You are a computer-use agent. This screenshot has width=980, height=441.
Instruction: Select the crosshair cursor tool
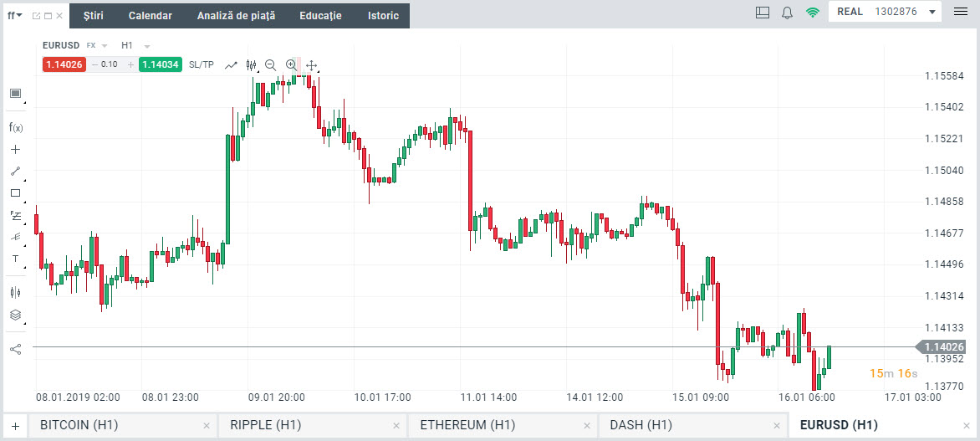tap(15, 150)
